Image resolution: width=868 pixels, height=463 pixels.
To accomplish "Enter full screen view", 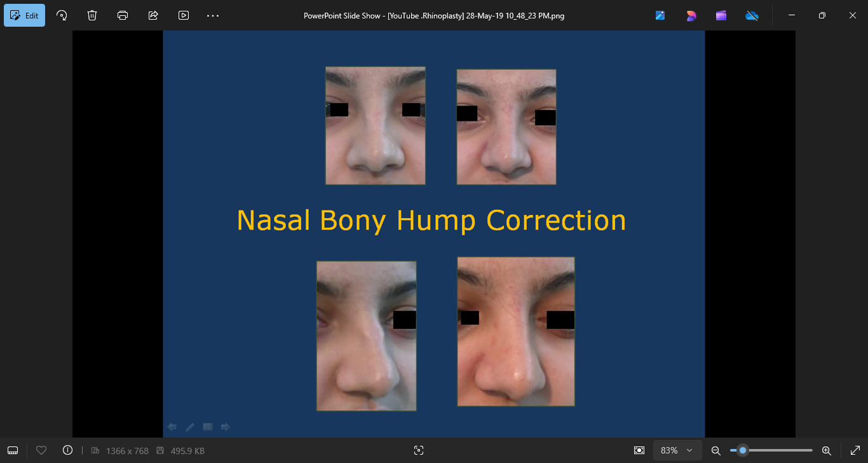I will pyautogui.click(x=855, y=450).
